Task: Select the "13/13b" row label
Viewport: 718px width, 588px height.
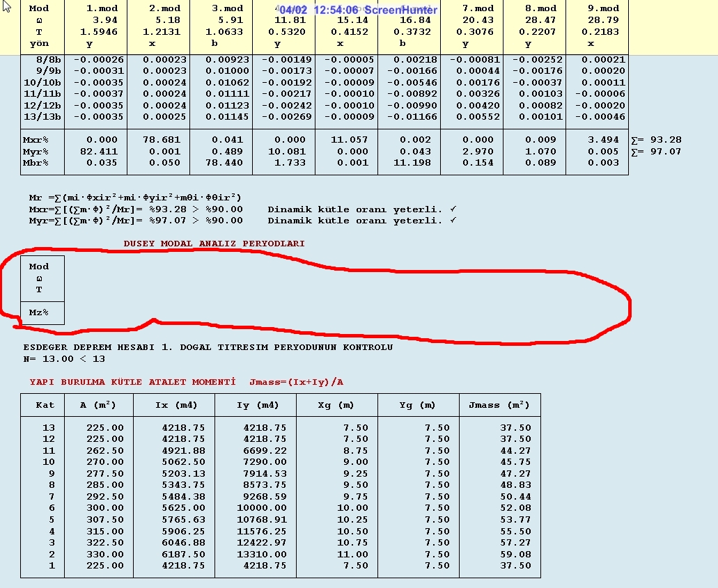Action: [42, 117]
